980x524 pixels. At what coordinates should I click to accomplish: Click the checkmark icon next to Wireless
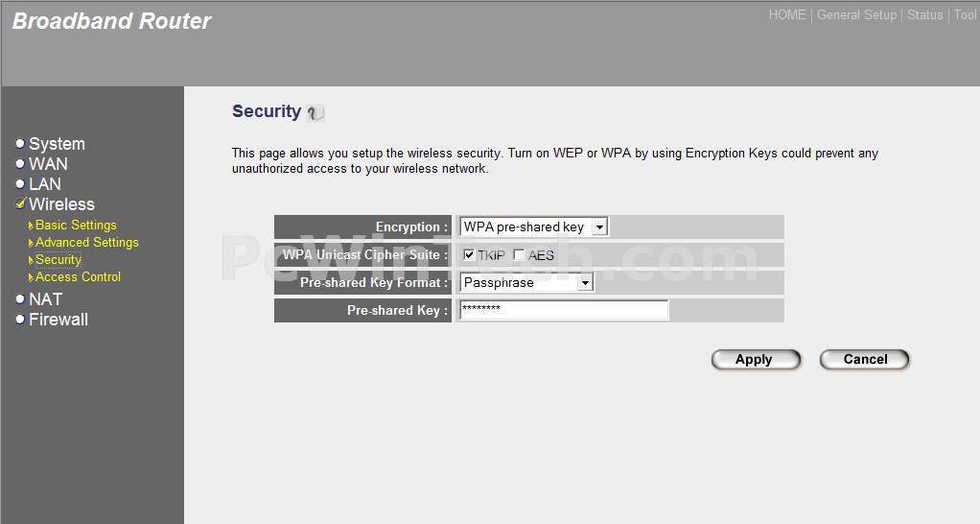pos(21,203)
